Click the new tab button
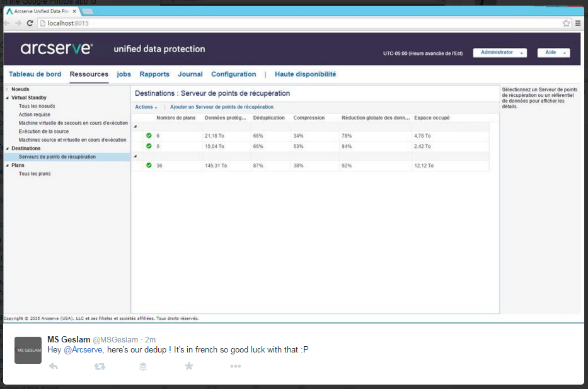 coord(88,11)
